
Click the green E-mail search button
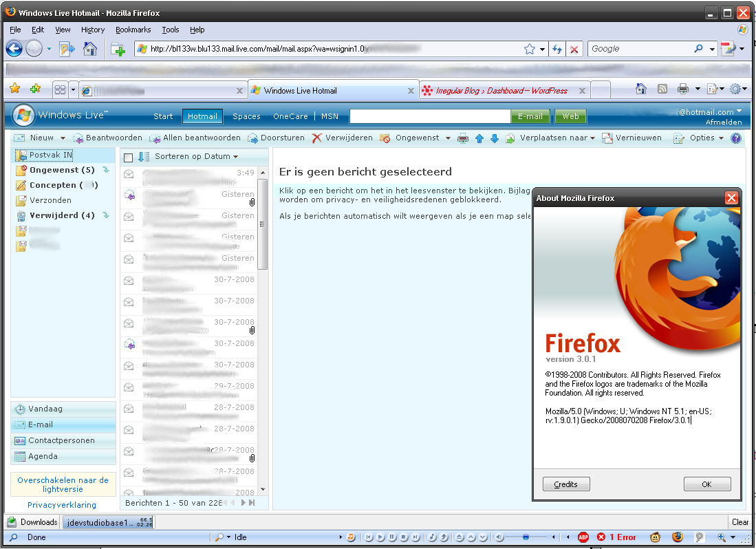[530, 116]
